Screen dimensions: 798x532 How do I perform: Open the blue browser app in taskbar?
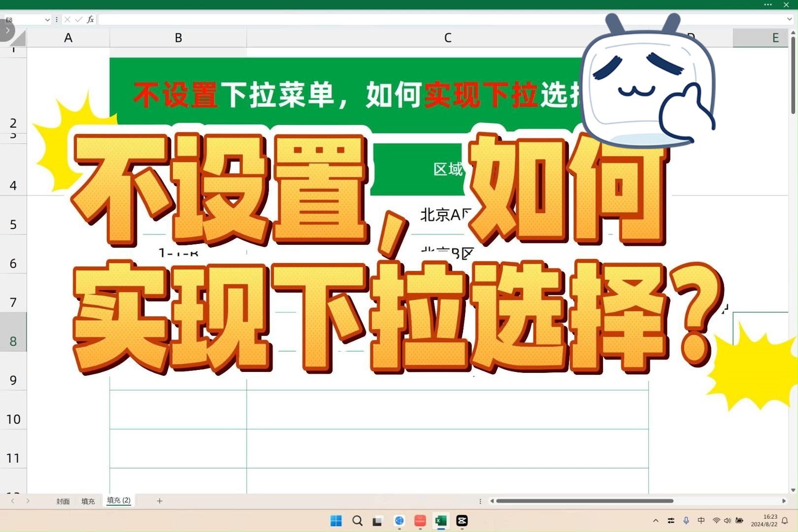(x=399, y=521)
